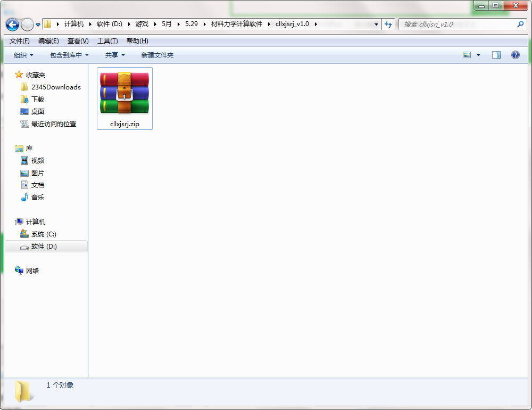Open the 文件(F) menu
532x410 pixels.
(x=19, y=41)
